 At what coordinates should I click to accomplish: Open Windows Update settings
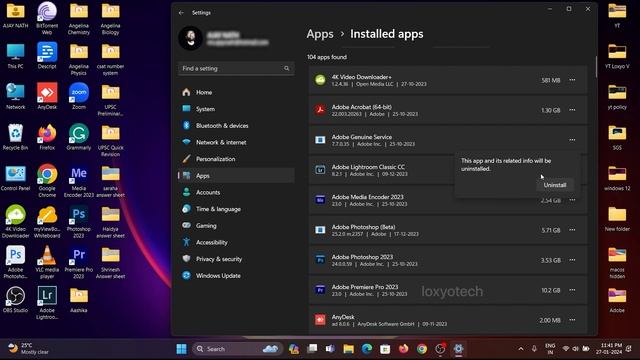(x=236, y=276)
